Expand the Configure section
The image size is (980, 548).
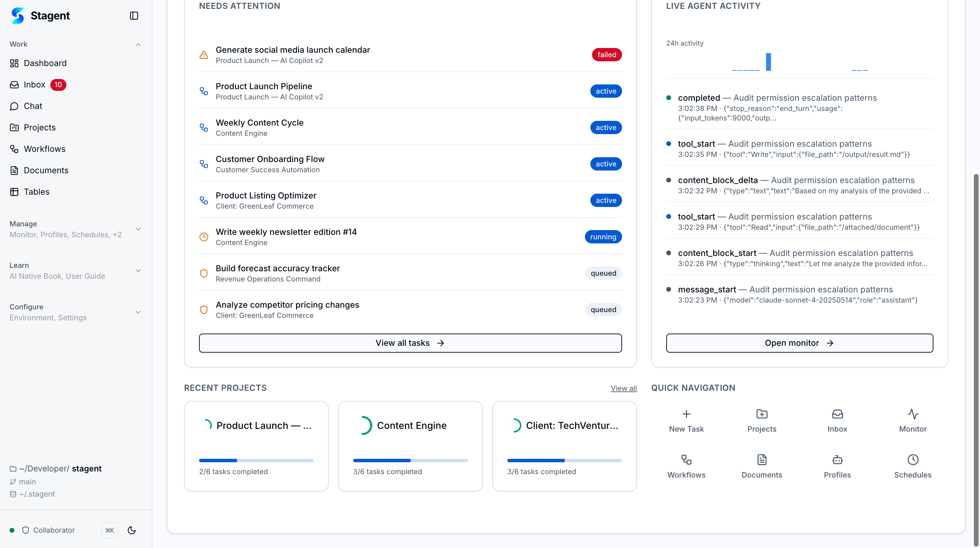coord(138,312)
